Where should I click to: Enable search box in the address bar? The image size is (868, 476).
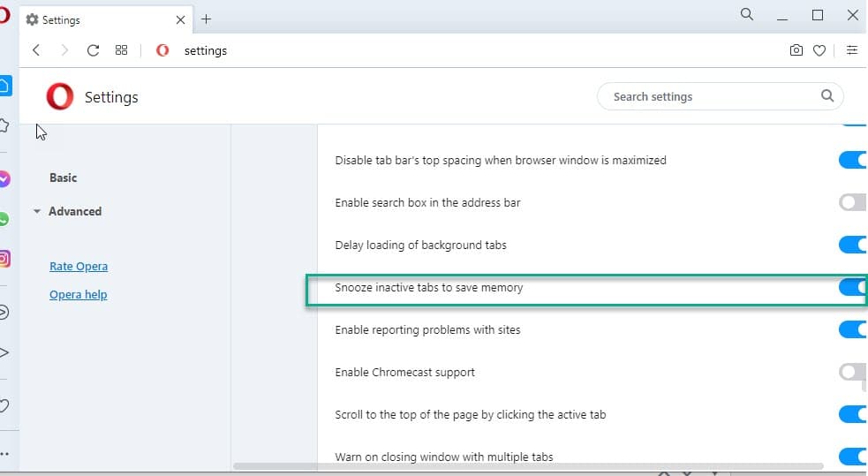coord(852,203)
